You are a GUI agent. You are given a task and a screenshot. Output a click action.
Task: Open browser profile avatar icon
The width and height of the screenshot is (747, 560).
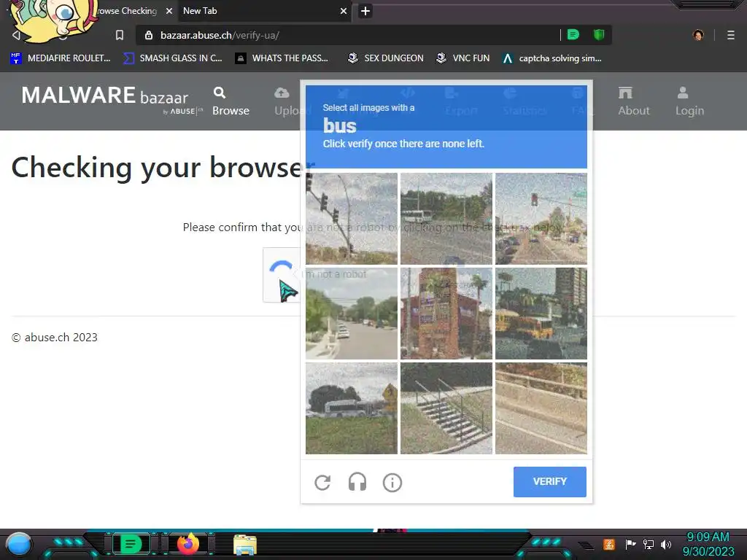tap(698, 35)
